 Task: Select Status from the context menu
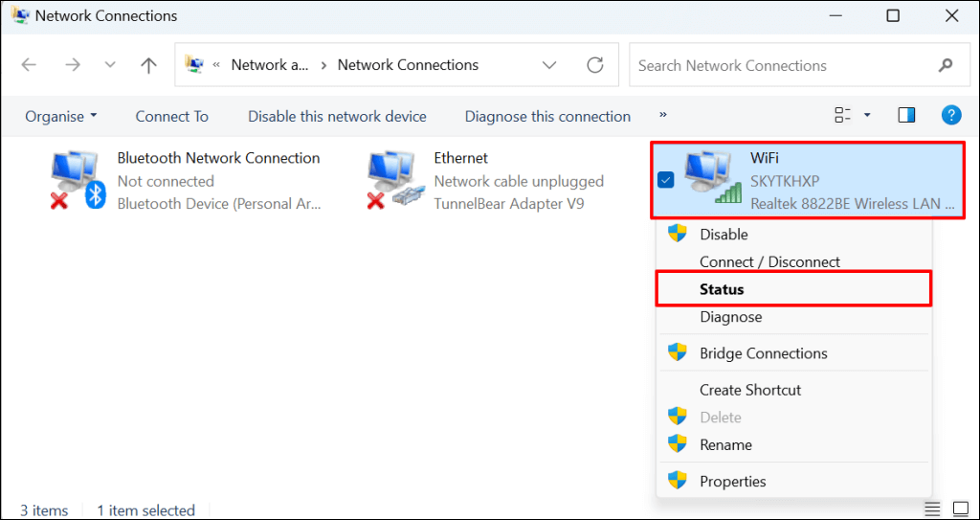[722, 289]
